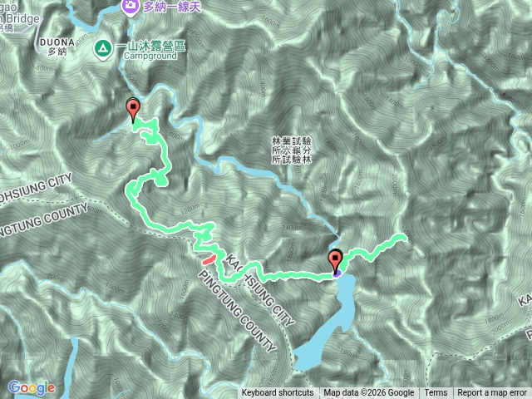Image resolution: width=532 pixels, height=399 pixels.
Task: Click the red pin marker nearest the campground
Action: click(133, 110)
